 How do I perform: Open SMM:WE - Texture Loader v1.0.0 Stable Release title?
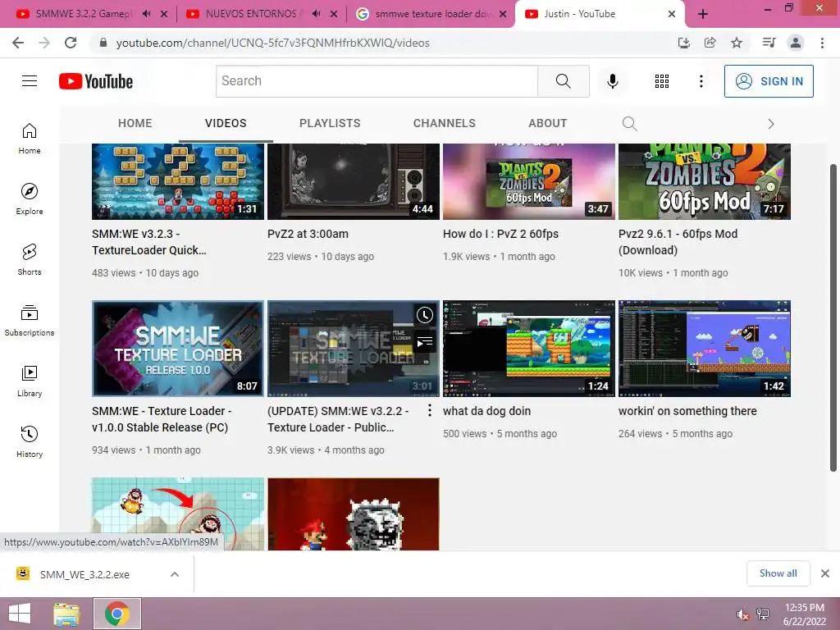pos(162,419)
